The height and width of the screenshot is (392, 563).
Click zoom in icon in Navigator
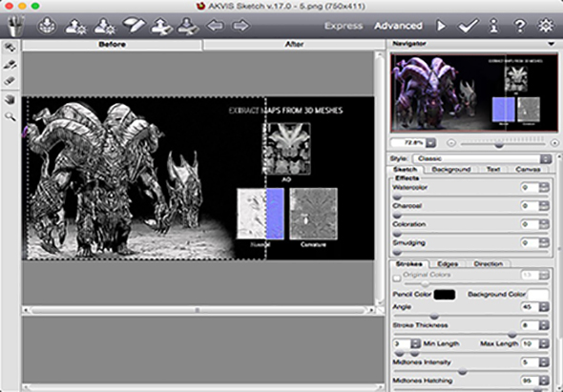point(554,143)
